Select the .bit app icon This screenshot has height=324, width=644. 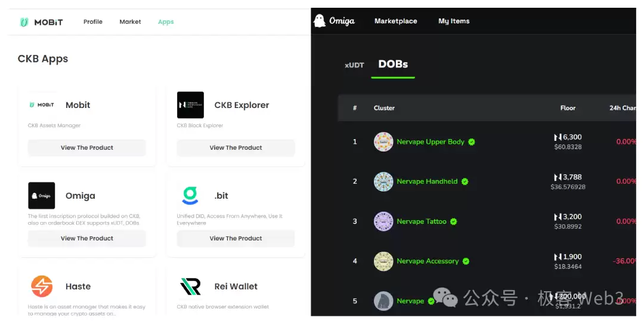tap(190, 196)
